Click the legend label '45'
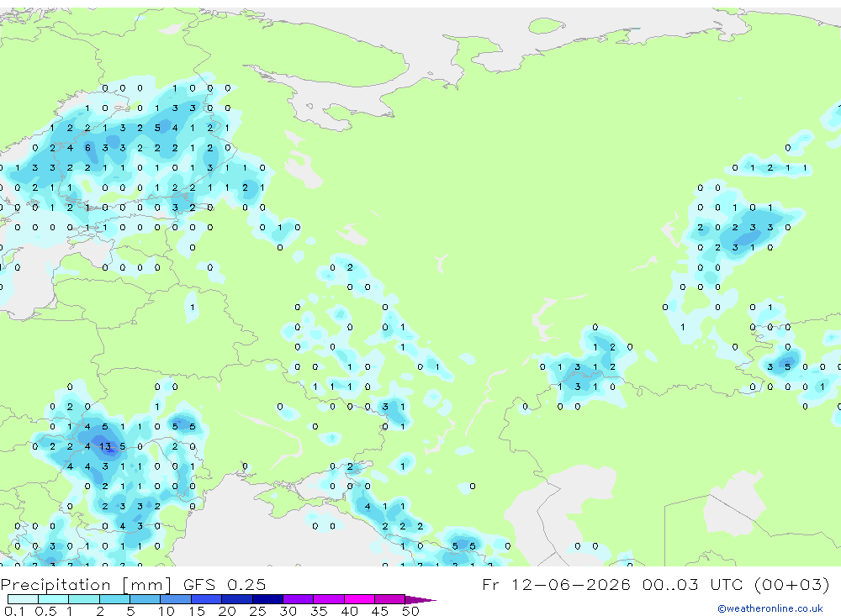This screenshot has height=616, width=841. click(380, 611)
